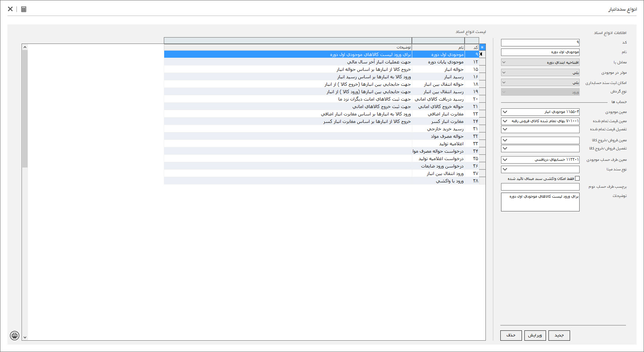Sort by the توضیحات column header
This screenshot has height=352, width=644.
point(288,47)
